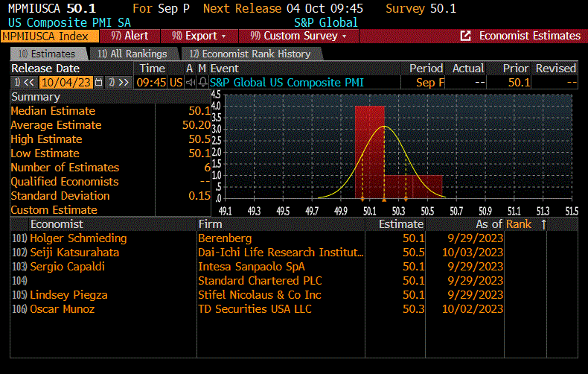
Task: Click the Alert button
Action: (130, 36)
